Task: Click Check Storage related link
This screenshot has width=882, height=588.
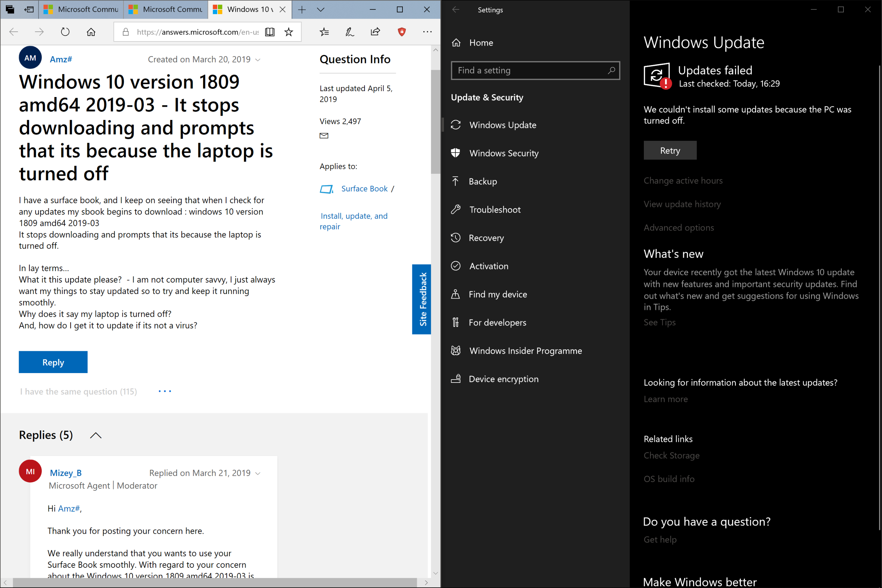Action: coord(671,456)
